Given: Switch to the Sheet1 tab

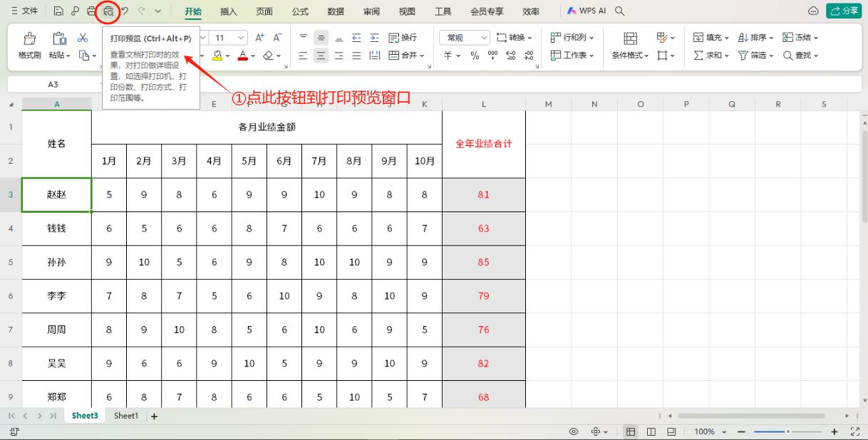Looking at the screenshot, I should click(126, 416).
